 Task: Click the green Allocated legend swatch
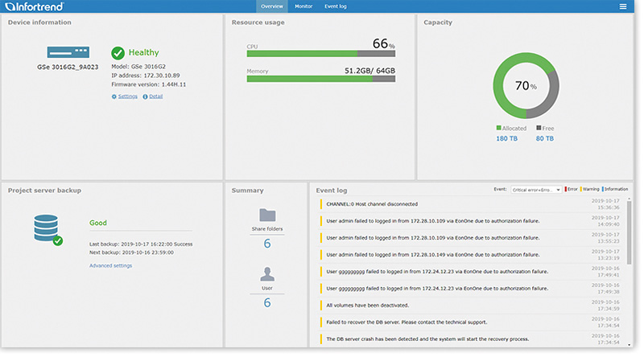pyautogui.click(x=498, y=128)
